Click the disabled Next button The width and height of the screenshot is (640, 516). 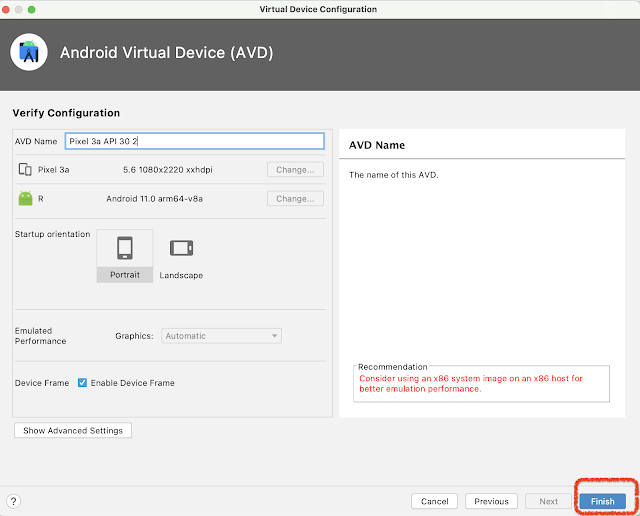[548, 501]
